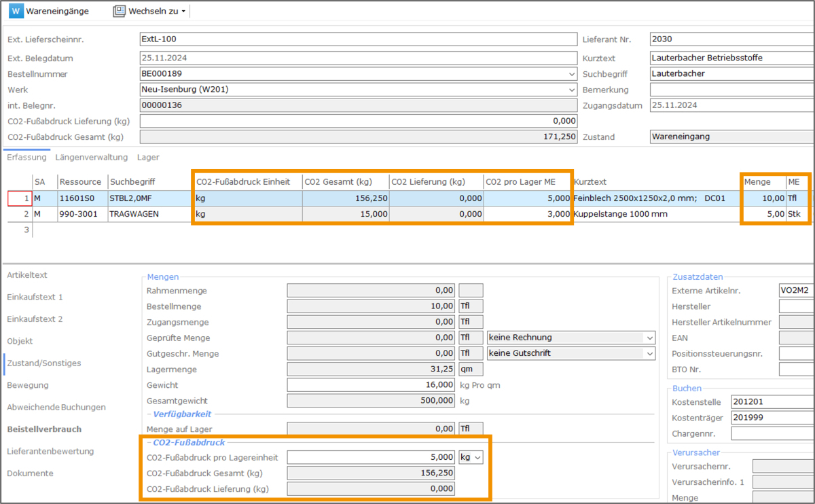Go to Lieferantenbewertung in sidebar

pos(50,451)
